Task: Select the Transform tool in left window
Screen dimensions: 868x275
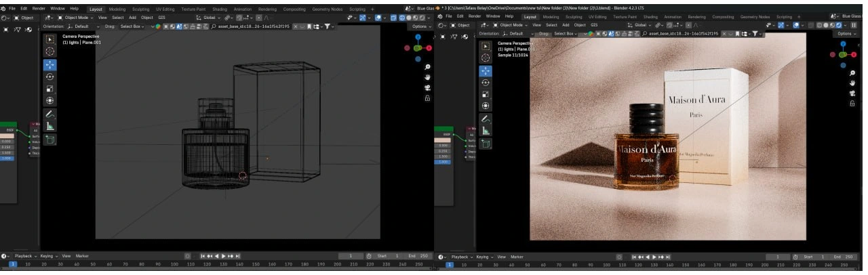Action: (50, 101)
